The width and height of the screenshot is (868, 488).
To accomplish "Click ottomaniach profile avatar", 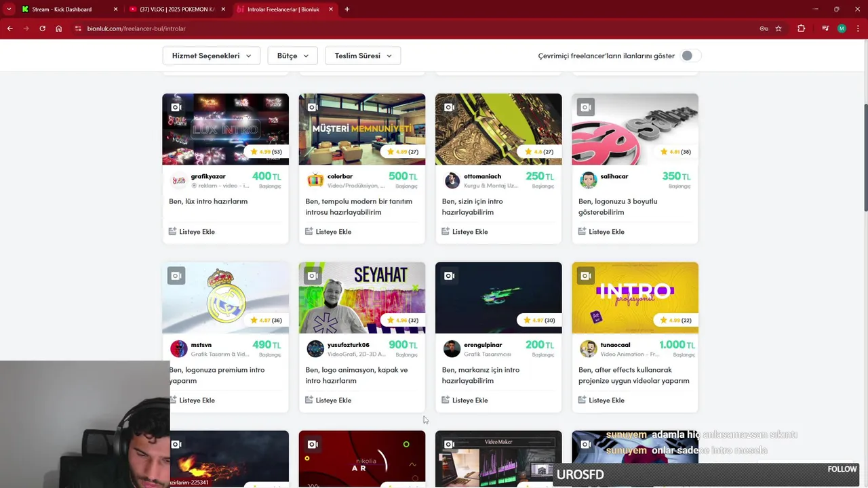I will point(452,180).
